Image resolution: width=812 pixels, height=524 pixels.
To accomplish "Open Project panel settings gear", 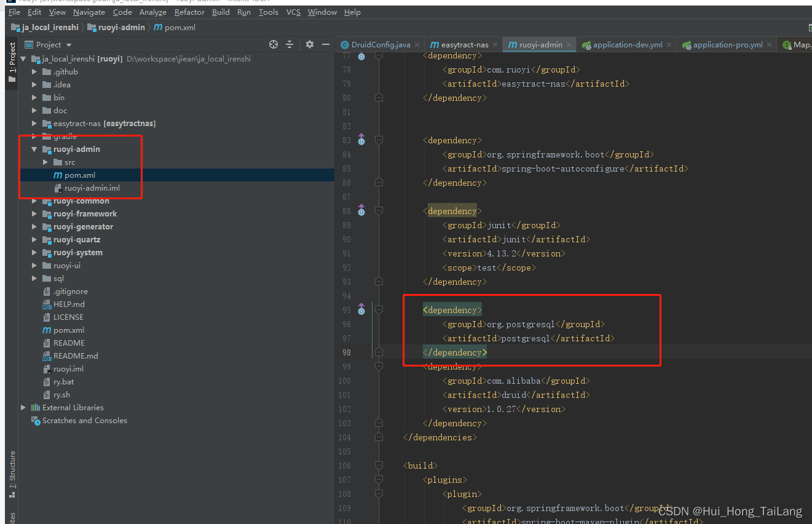I will [x=310, y=44].
